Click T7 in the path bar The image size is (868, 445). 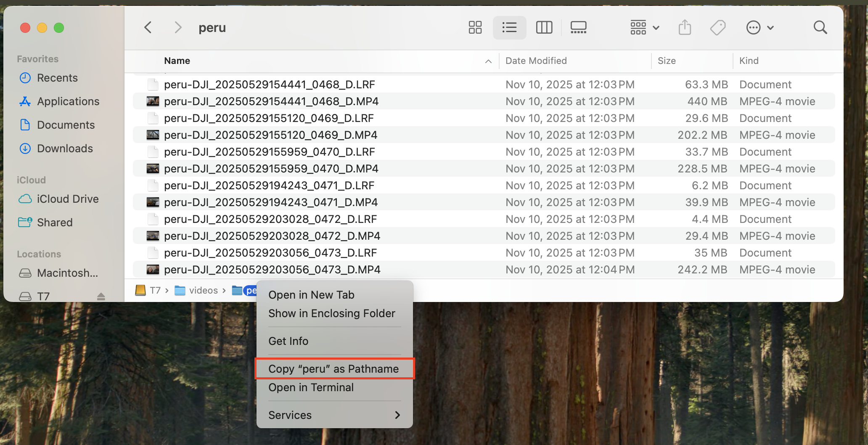coord(148,290)
